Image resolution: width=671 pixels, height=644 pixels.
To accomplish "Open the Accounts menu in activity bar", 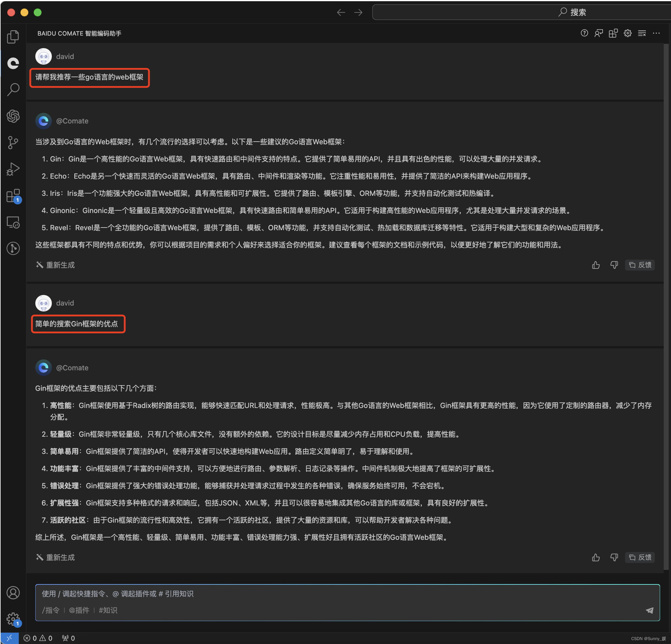I will click(x=13, y=592).
